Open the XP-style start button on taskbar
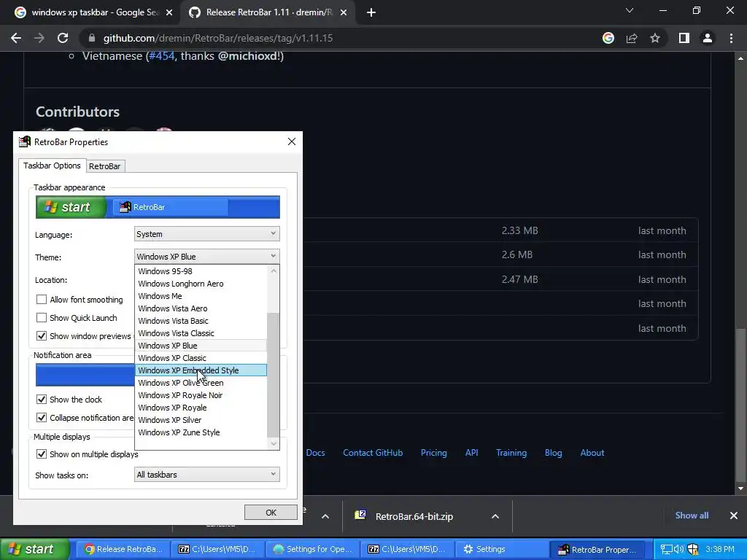The width and height of the screenshot is (747, 560). tap(34, 549)
